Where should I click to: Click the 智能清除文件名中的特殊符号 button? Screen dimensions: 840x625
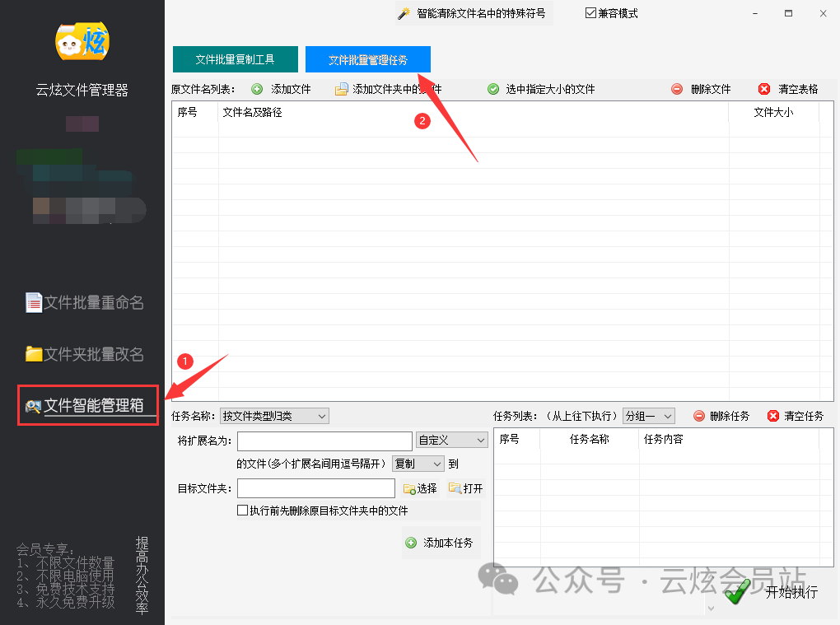pyautogui.click(x=474, y=13)
